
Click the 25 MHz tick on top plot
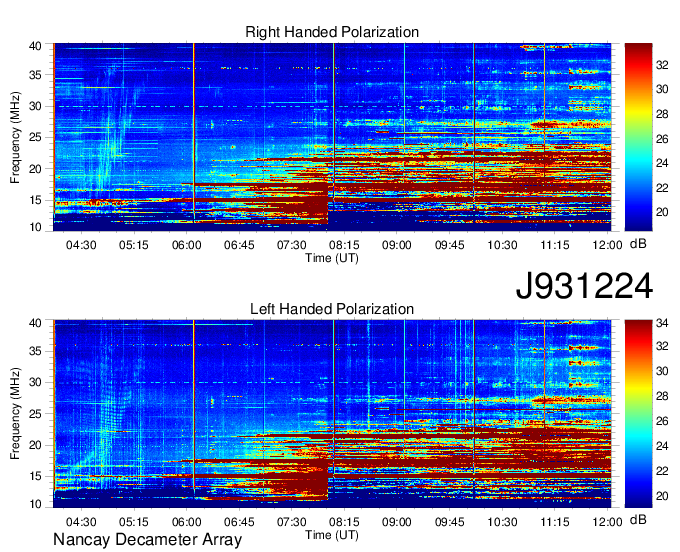pyautogui.click(x=35, y=138)
